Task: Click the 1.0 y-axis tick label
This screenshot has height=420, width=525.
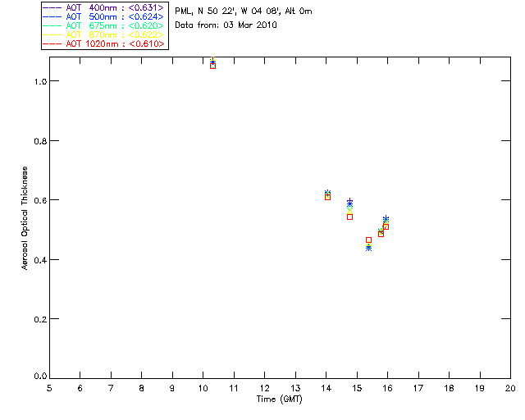Action: [40, 81]
